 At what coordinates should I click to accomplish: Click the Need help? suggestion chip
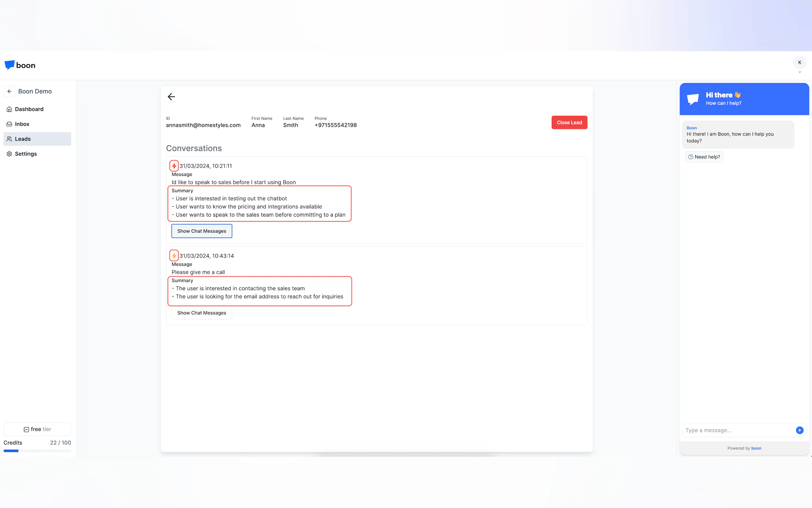coord(704,157)
